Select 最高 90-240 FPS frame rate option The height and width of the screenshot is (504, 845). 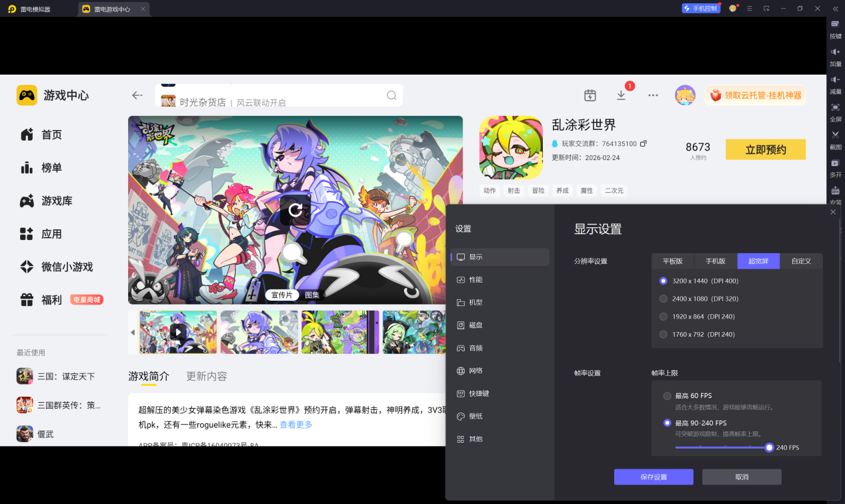coord(667,423)
